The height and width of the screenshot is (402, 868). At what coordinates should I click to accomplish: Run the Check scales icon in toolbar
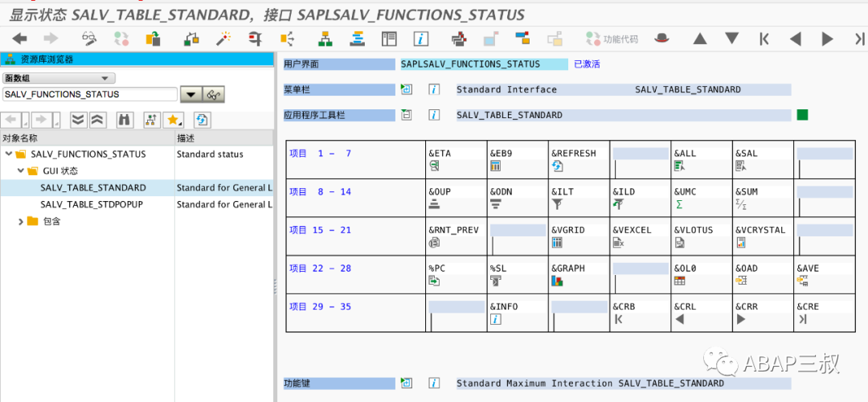pos(191,39)
